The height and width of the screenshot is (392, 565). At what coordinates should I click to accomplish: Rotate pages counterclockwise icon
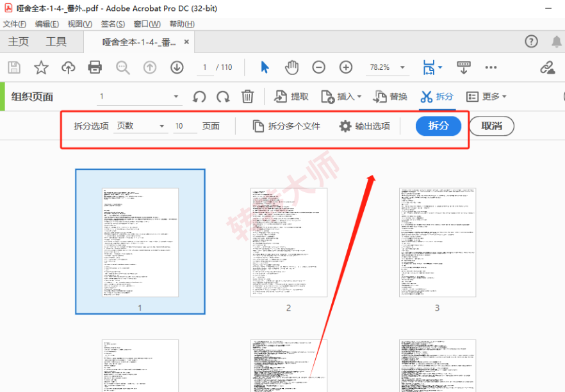[x=199, y=97]
